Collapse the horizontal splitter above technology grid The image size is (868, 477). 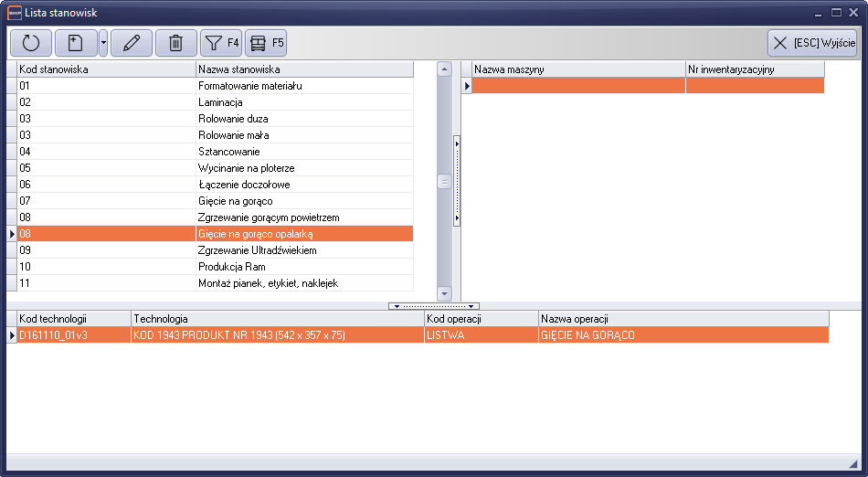[434, 306]
